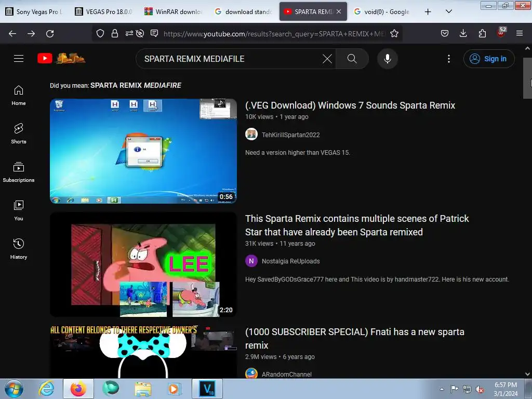Screen dimensions: 532x399
Task: Click the uBlock extension icon showing 52
Action: [501, 32]
